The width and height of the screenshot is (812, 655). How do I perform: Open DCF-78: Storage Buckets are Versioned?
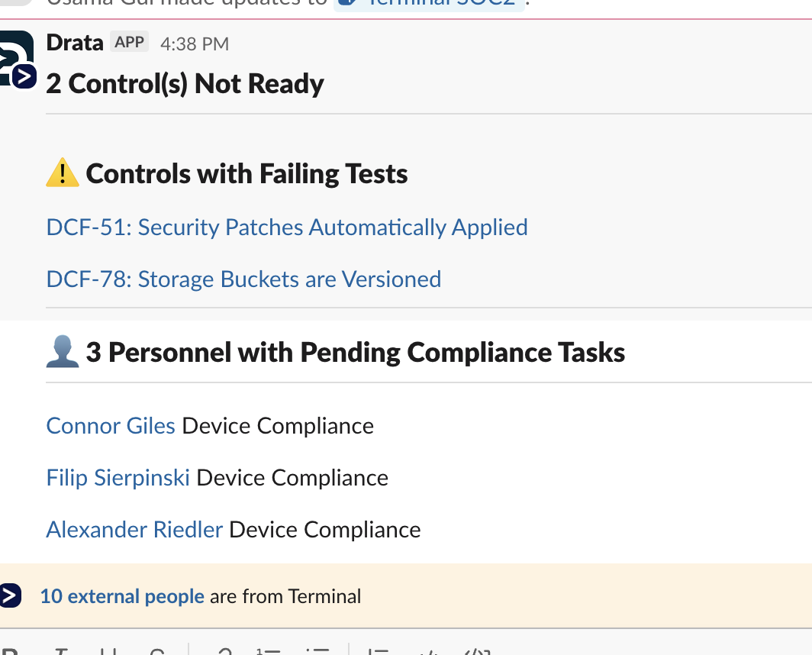(243, 279)
